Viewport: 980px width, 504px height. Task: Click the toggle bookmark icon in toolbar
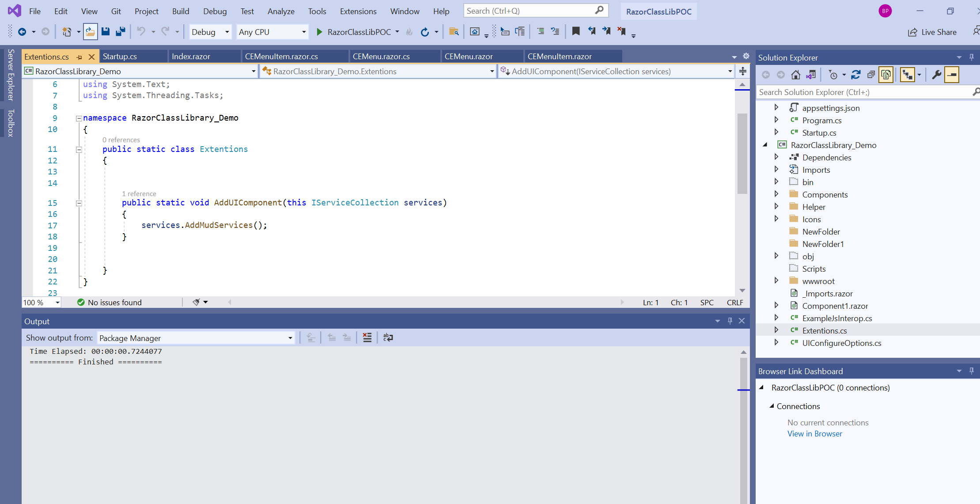click(576, 31)
